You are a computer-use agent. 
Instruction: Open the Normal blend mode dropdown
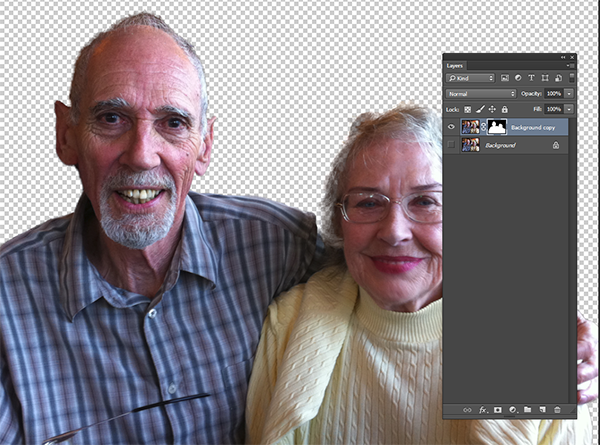481,93
